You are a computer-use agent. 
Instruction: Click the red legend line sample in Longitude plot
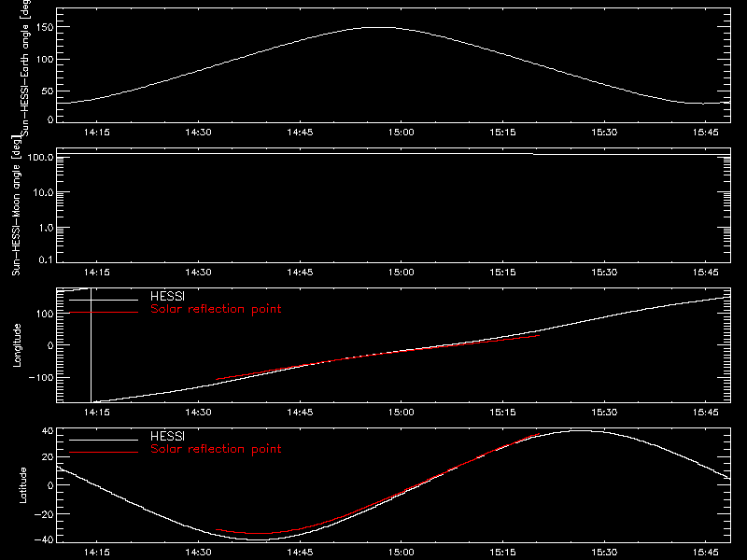click(x=104, y=313)
